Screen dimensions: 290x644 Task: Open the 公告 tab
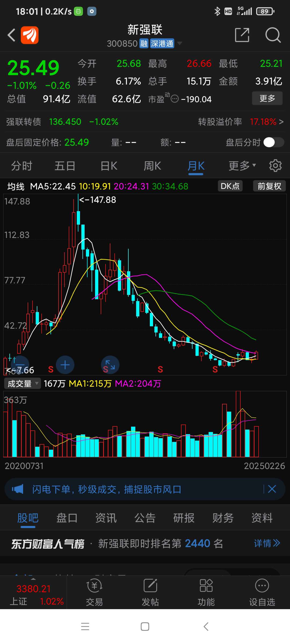145,518
